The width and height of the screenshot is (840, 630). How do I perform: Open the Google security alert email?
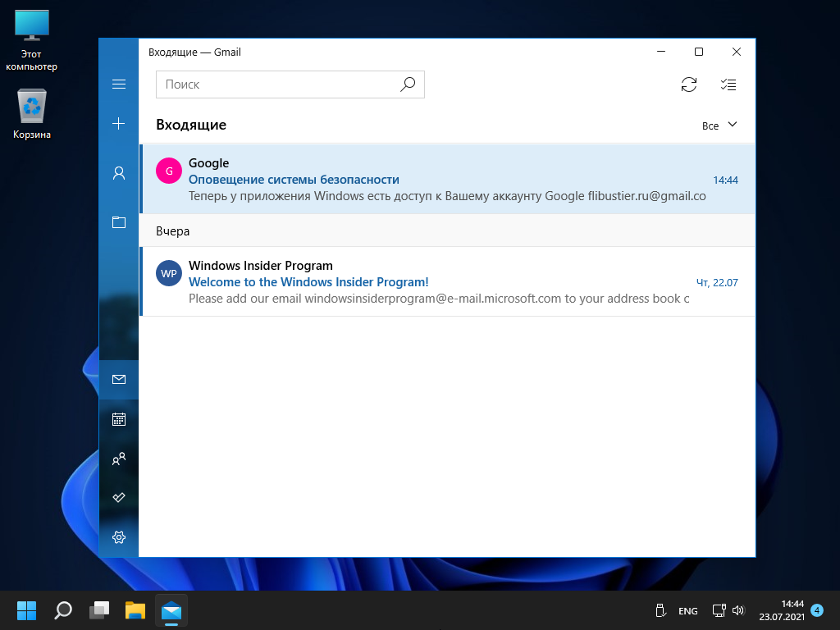point(447,180)
